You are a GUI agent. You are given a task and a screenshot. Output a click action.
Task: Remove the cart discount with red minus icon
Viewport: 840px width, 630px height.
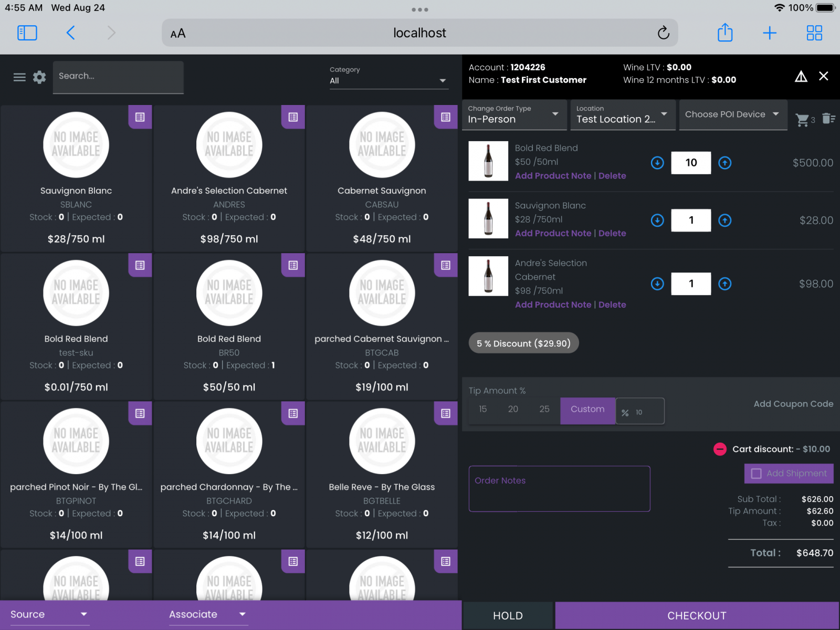(720, 449)
